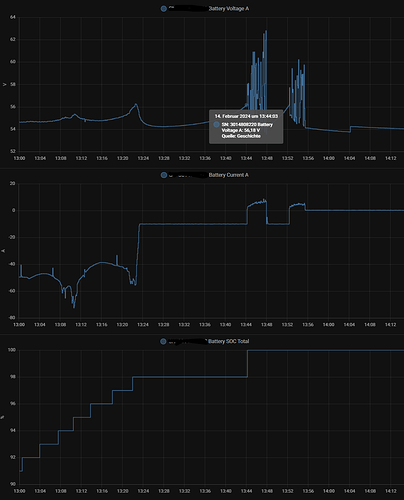Click the 13:00 label on current chart axis
This screenshot has width=404, height=500.
click(19, 325)
